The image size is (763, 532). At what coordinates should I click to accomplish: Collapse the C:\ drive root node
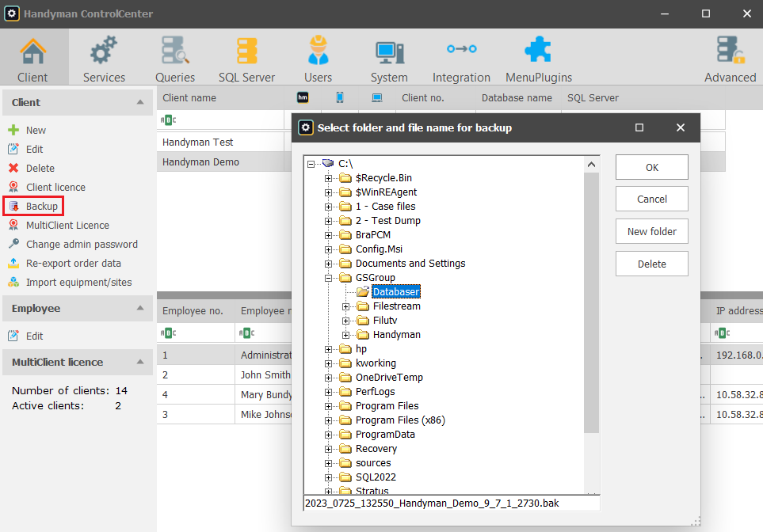point(311,165)
